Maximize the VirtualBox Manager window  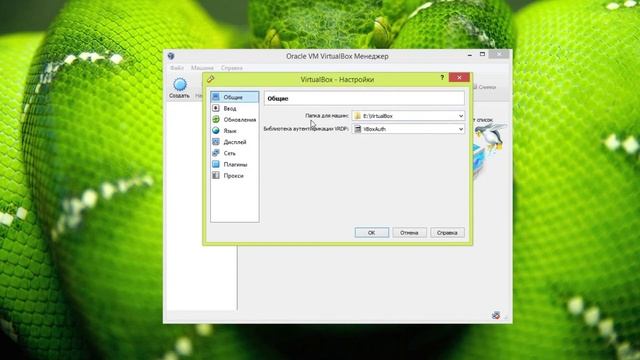(482, 54)
